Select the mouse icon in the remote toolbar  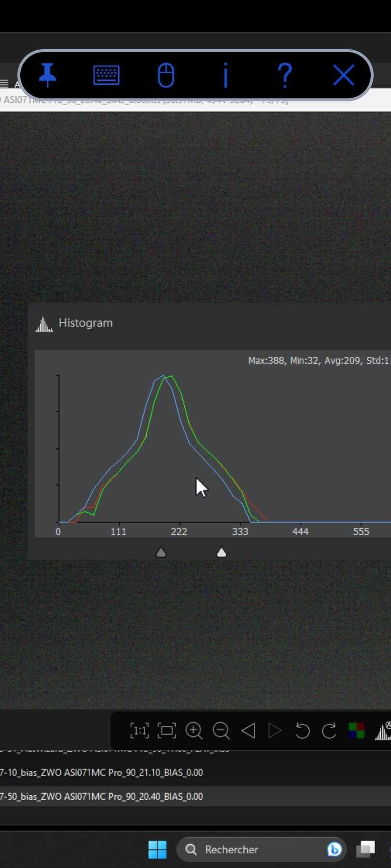pyautogui.click(x=166, y=75)
